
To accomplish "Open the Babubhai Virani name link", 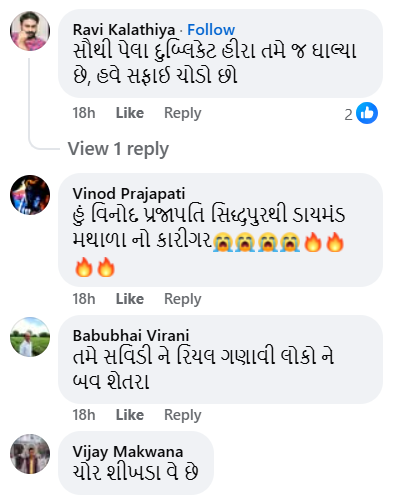I will tap(131, 336).
